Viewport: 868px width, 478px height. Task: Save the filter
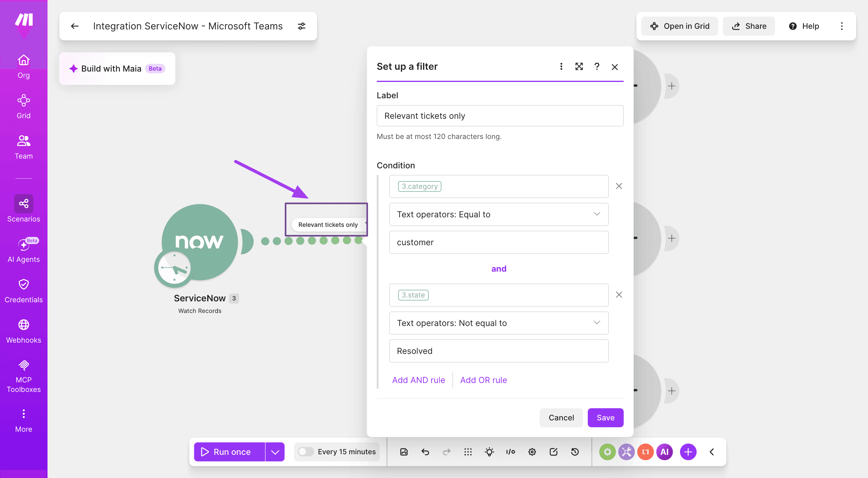606,418
